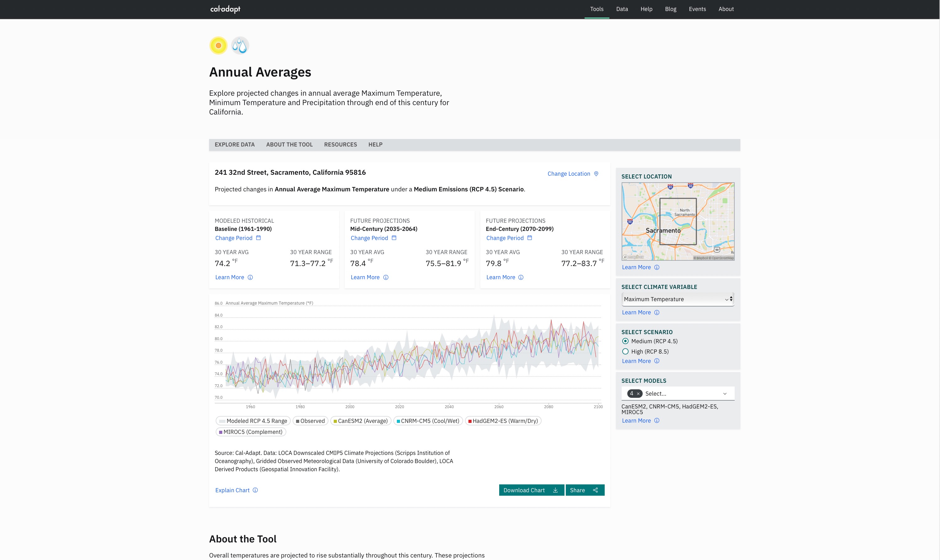The image size is (940, 560).
Task: Click calendar icon for Mid-Century Change Period
Action: (394, 238)
